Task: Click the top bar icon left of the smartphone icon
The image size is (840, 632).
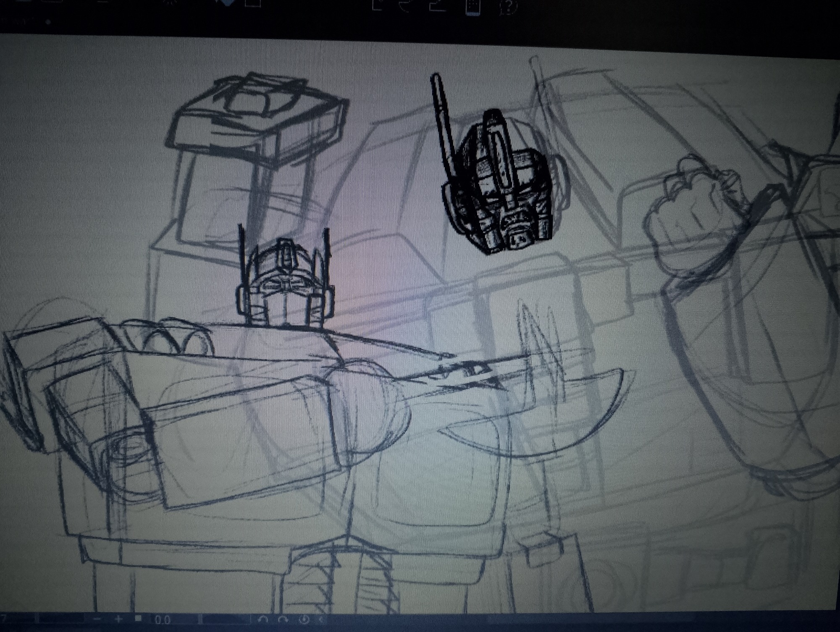Action: [x=438, y=6]
